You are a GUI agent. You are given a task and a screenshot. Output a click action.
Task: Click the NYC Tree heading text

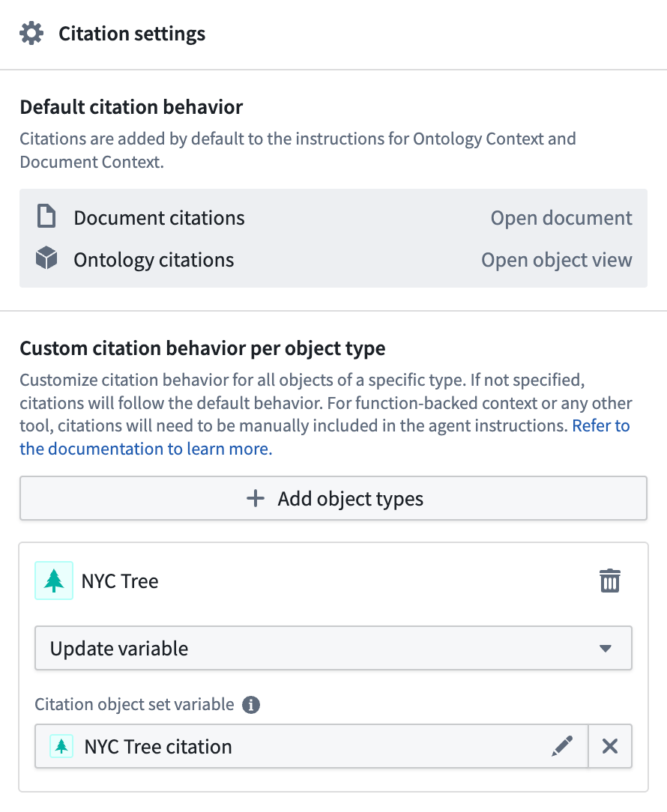(x=120, y=581)
